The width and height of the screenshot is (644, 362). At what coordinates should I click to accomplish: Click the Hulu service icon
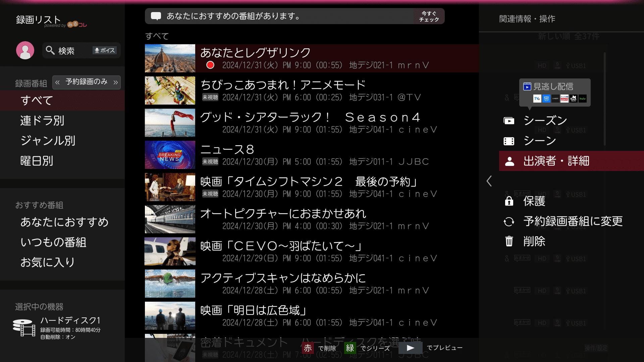(583, 99)
